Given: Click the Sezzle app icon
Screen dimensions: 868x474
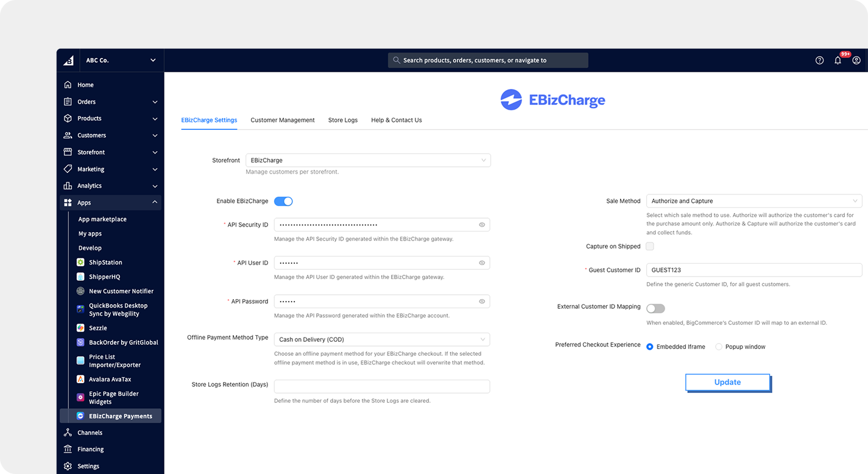Looking at the screenshot, I should 80,328.
